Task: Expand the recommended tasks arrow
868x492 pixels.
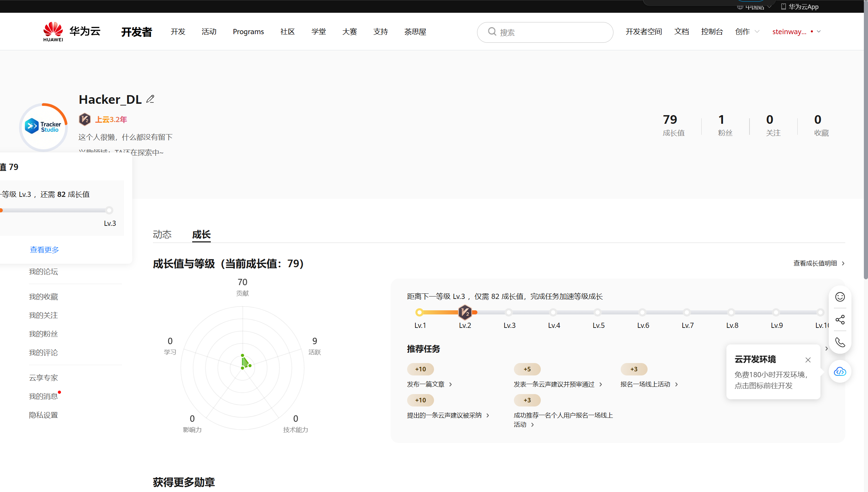Action: pos(826,349)
